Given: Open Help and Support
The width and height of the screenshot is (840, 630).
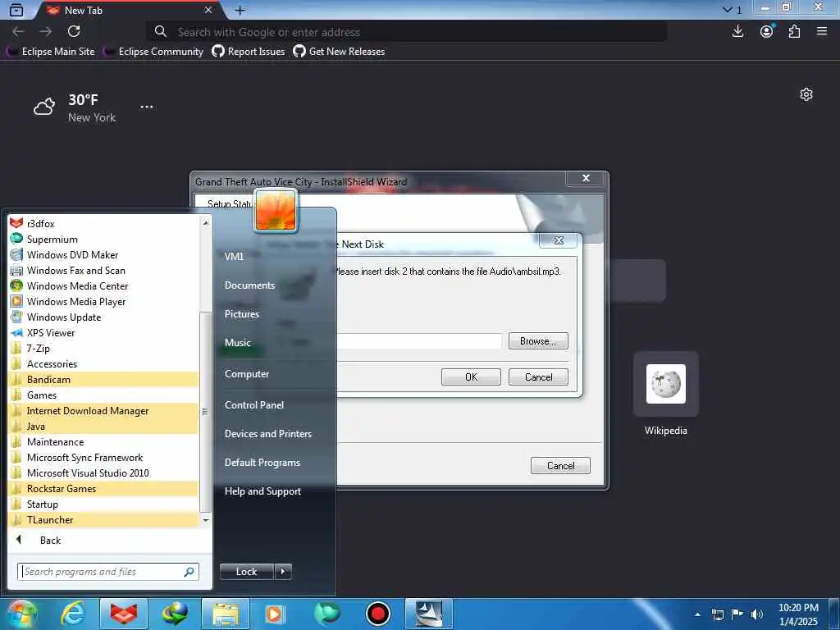Looking at the screenshot, I should click(x=262, y=491).
